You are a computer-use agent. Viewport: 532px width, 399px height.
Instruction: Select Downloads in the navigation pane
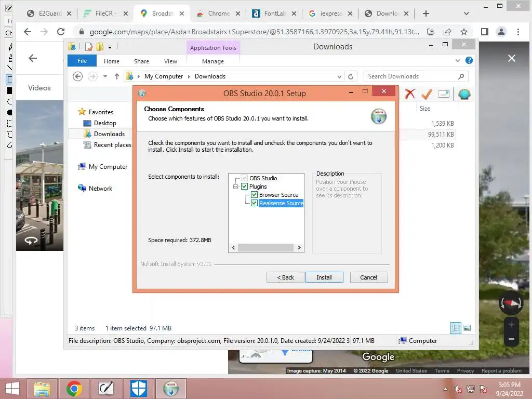pyautogui.click(x=109, y=134)
